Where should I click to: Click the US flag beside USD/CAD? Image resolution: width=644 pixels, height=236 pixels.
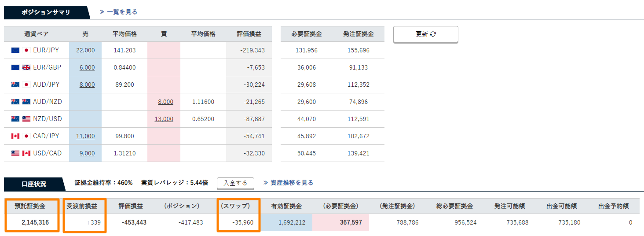coord(15,153)
